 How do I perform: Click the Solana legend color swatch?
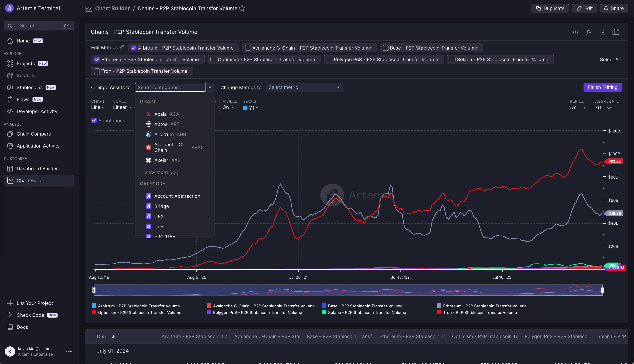[x=324, y=312]
